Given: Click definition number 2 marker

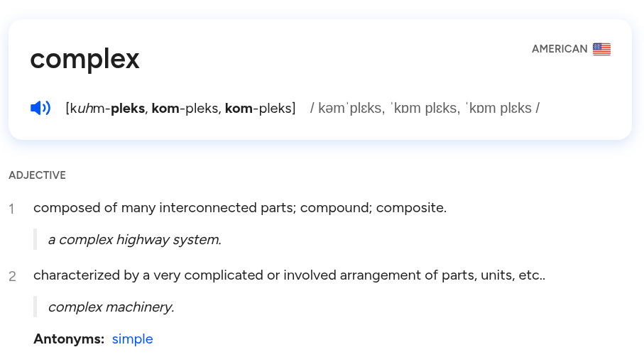Looking at the screenshot, I should (x=12, y=276).
